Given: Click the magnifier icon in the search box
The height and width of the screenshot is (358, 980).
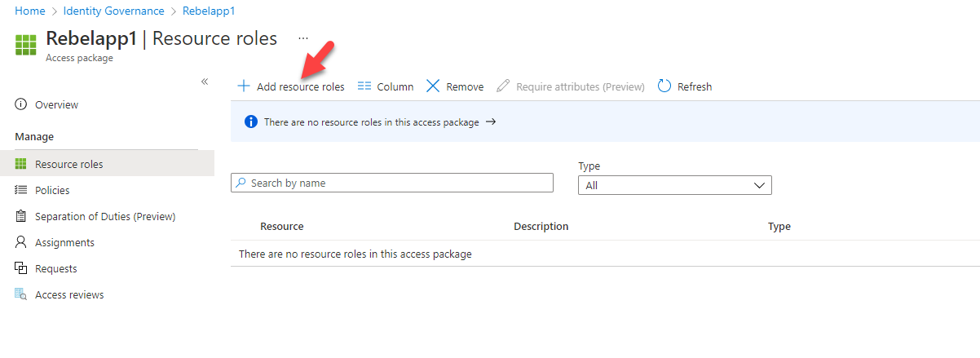Looking at the screenshot, I should [x=241, y=183].
